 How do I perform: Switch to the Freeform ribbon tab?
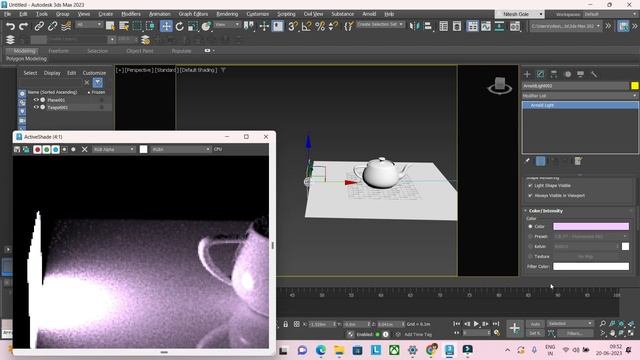58,51
